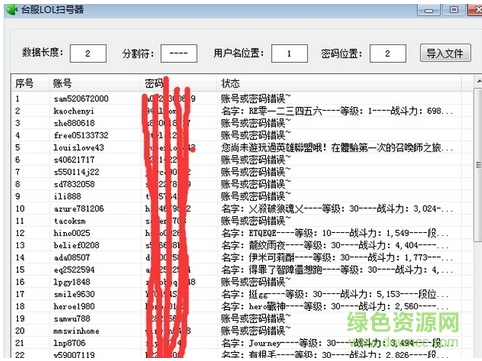The width and height of the screenshot is (482, 361).
Task: Select row with account smile9630
Action: 237,294
